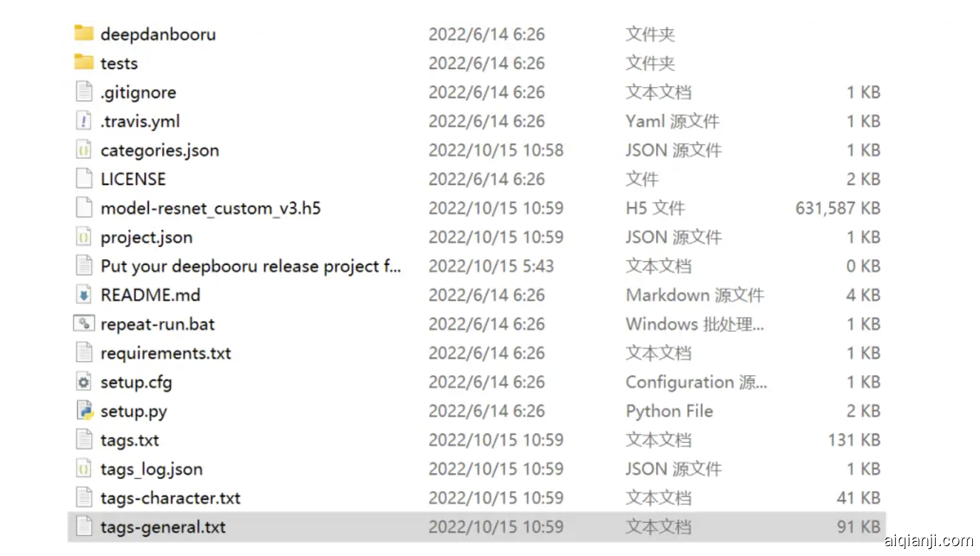
Task: Click the README.md Markdown file icon
Action: [x=84, y=295]
